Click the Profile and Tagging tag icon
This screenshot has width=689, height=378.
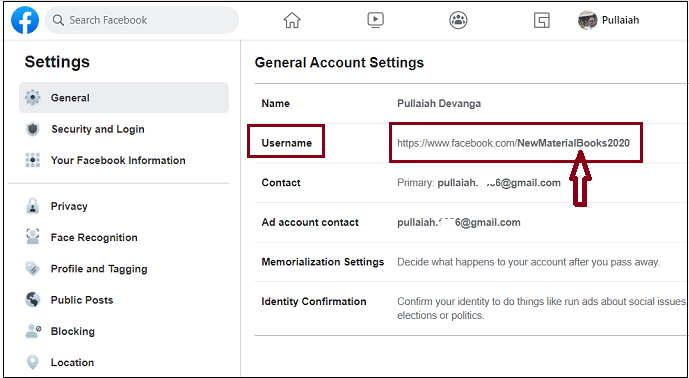33,269
